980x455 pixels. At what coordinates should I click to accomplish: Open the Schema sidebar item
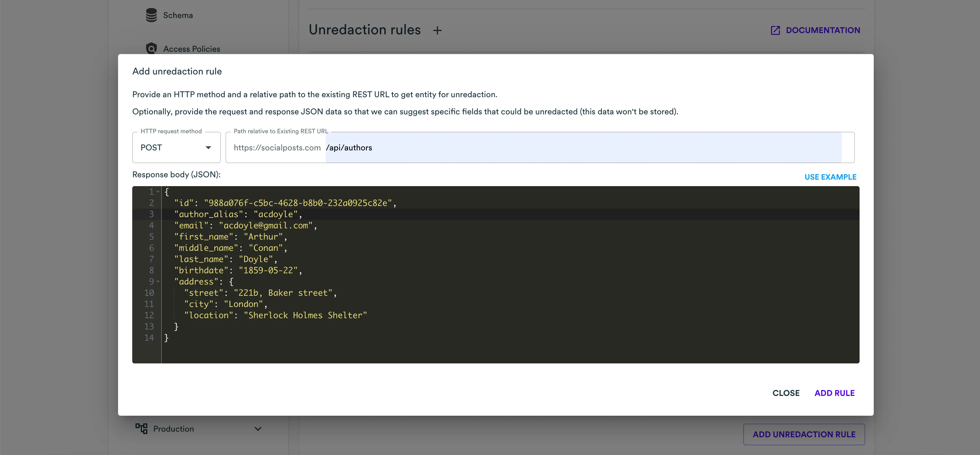pyautogui.click(x=178, y=15)
